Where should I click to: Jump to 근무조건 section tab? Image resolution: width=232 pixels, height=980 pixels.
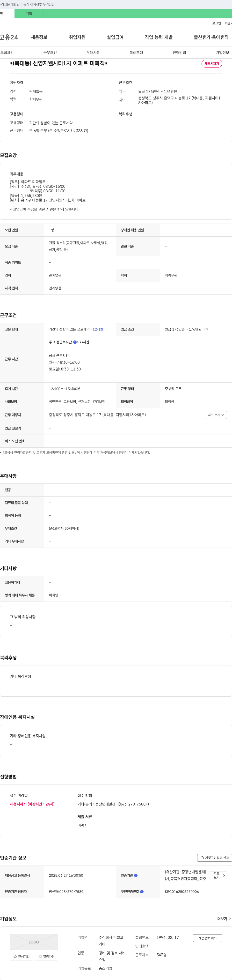50,53
